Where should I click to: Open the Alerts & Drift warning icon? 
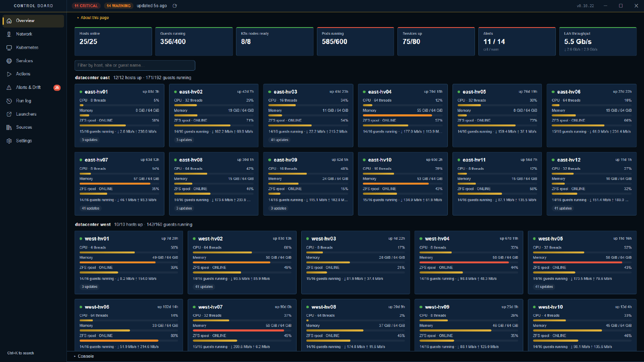click(x=9, y=88)
